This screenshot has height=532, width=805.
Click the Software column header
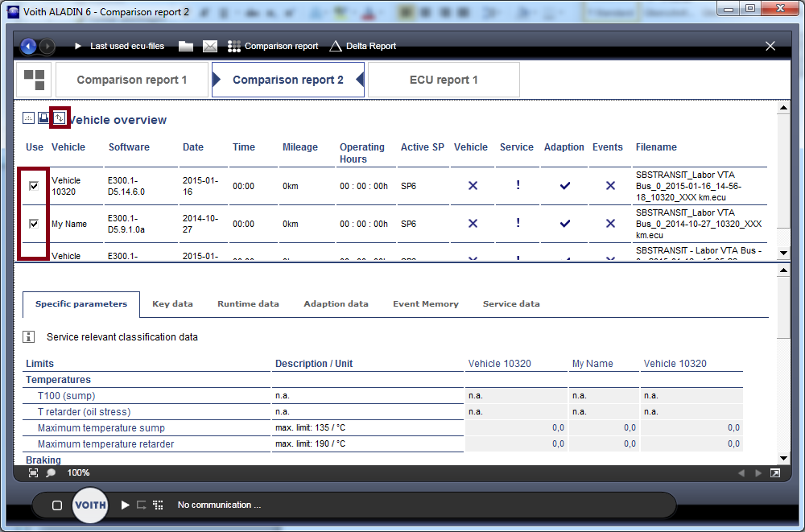(129, 147)
